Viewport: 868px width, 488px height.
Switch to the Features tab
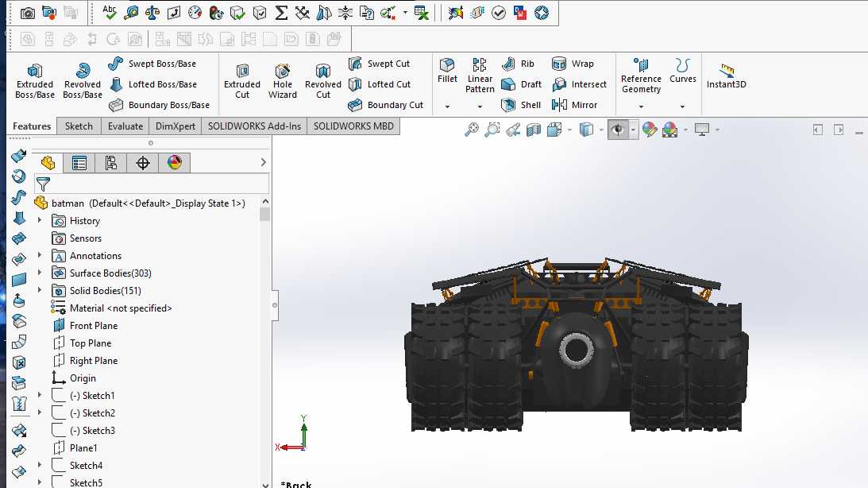pos(32,126)
